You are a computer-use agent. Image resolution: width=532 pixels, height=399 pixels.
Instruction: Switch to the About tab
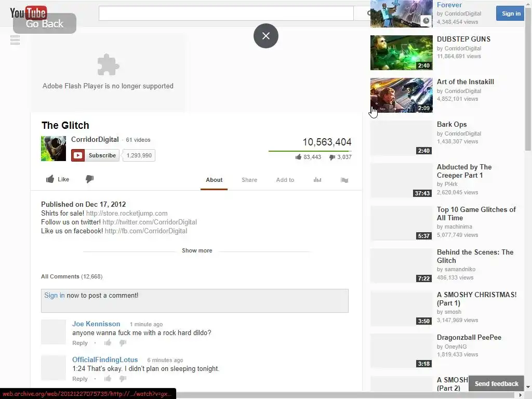tap(214, 180)
